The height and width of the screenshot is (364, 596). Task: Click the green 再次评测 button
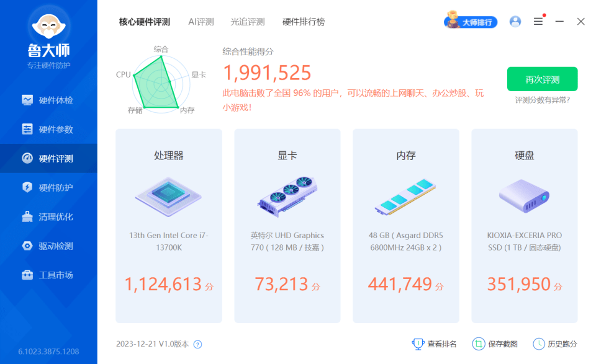(x=543, y=79)
